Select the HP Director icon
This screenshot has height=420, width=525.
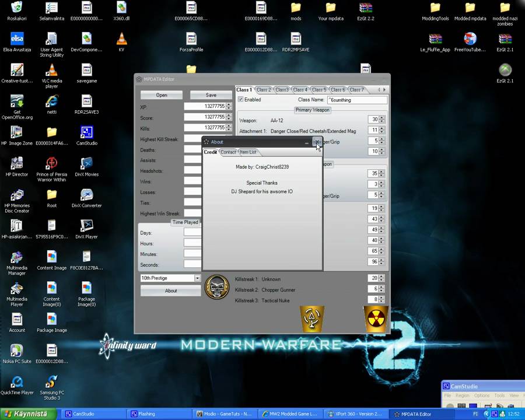[x=17, y=166]
